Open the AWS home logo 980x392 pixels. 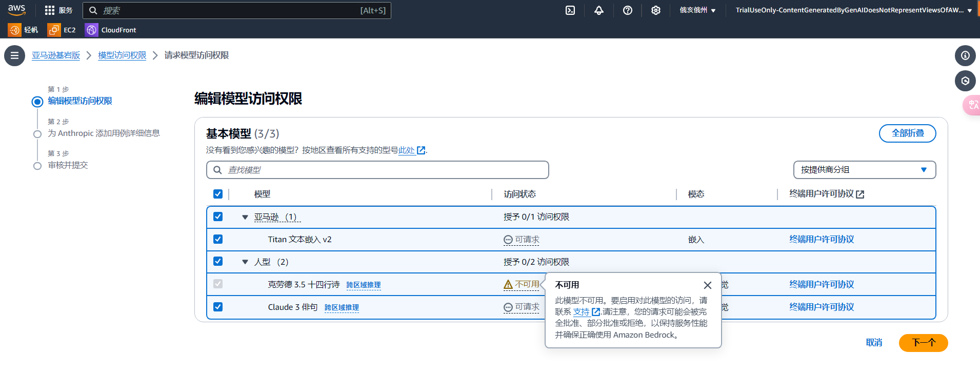click(x=16, y=10)
